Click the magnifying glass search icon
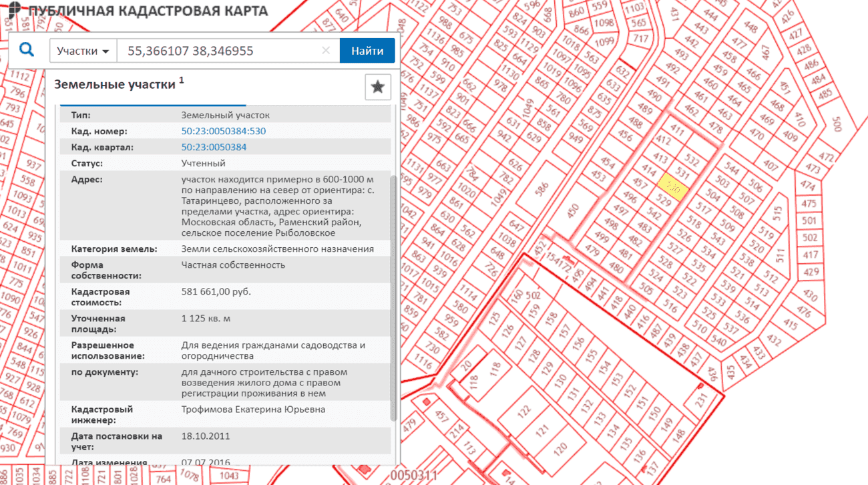 pyautogui.click(x=27, y=50)
